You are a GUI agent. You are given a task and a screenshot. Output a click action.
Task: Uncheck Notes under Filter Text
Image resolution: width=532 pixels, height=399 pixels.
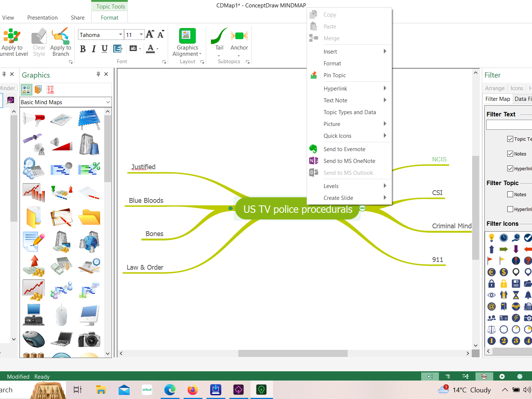(510, 154)
